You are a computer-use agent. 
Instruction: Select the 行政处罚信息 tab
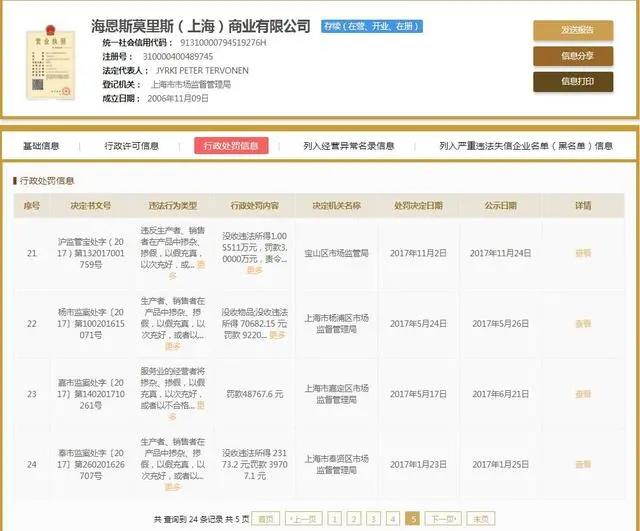coord(231,146)
